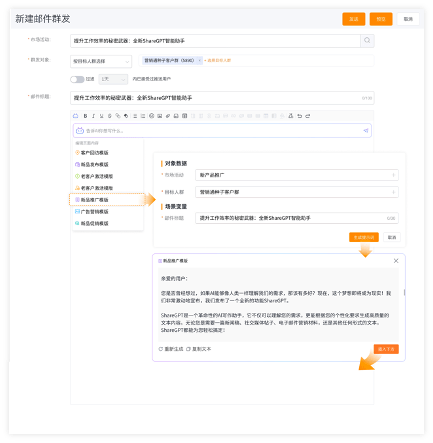The image size is (433, 443).
Task: Click the generated greeting text 亲爱的用户
Action: tap(174, 279)
